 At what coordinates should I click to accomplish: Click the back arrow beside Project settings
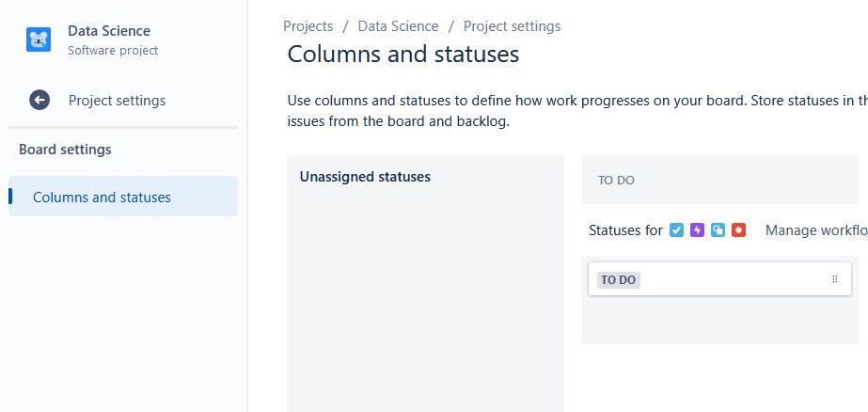coord(39,101)
